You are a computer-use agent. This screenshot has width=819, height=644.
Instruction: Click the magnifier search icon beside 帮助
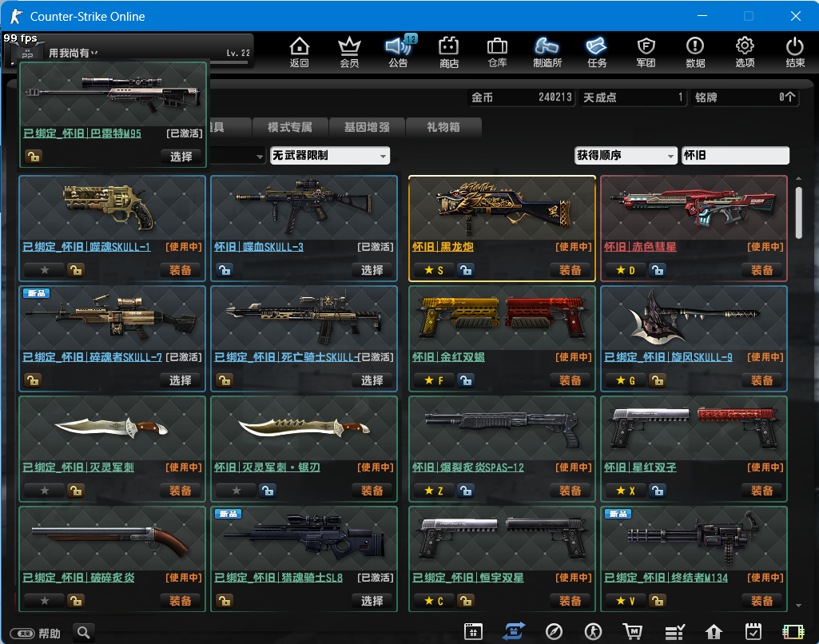coord(84,633)
